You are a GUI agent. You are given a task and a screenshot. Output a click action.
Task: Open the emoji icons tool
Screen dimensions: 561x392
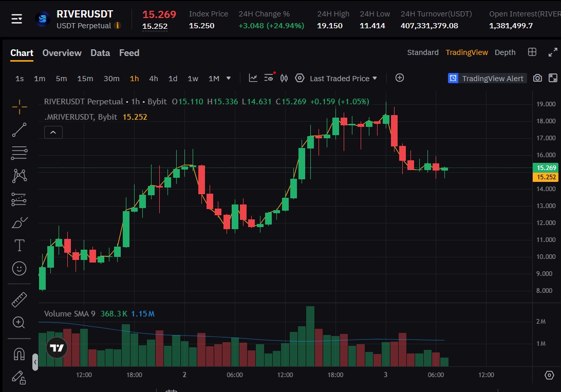pyautogui.click(x=20, y=268)
